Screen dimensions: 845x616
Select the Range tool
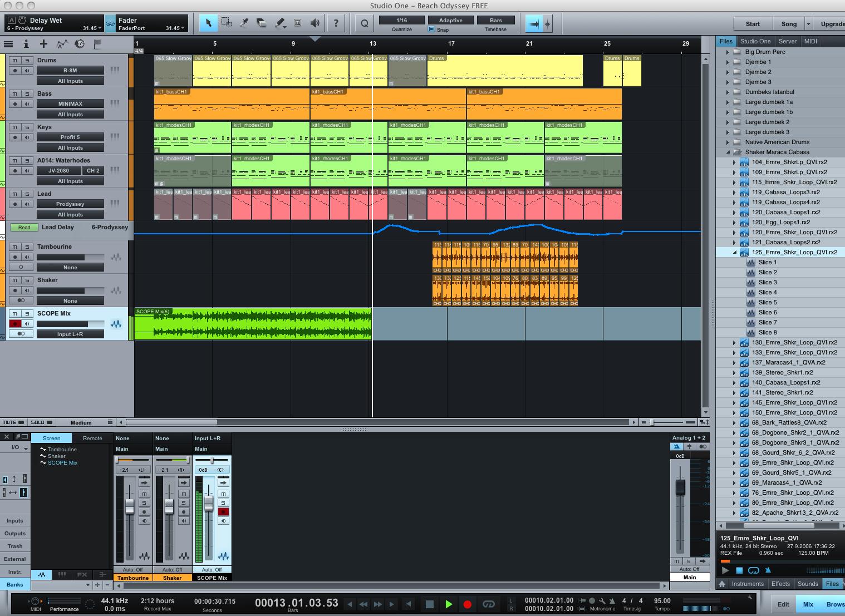click(x=226, y=23)
